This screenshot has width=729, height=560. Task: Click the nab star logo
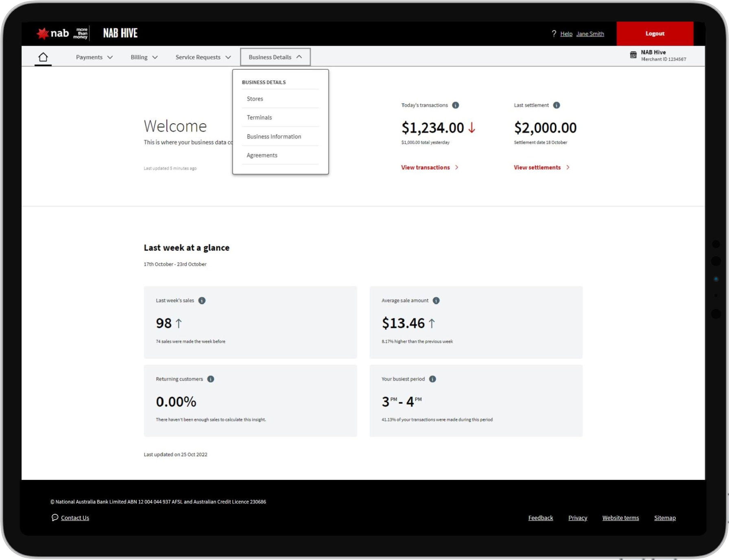(x=43, y=33)
